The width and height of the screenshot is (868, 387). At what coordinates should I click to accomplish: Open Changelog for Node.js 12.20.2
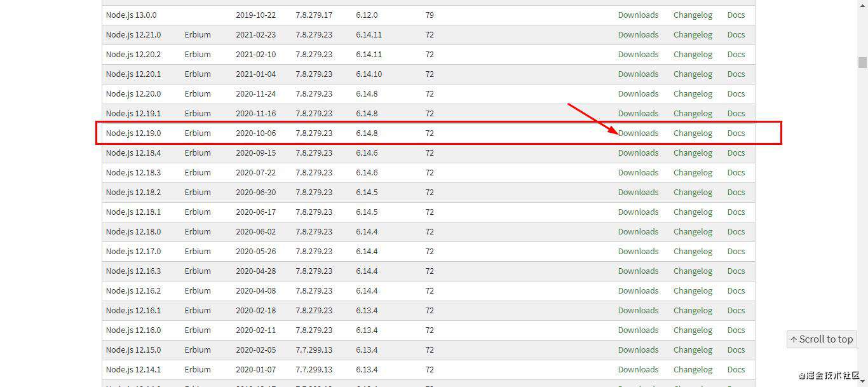693,54
